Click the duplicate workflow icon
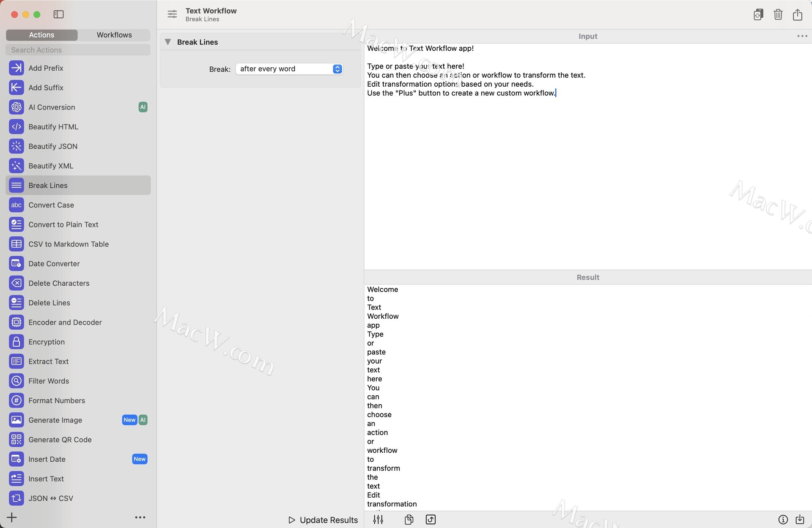Screen dimensions: 812x528 pos(758,14)
